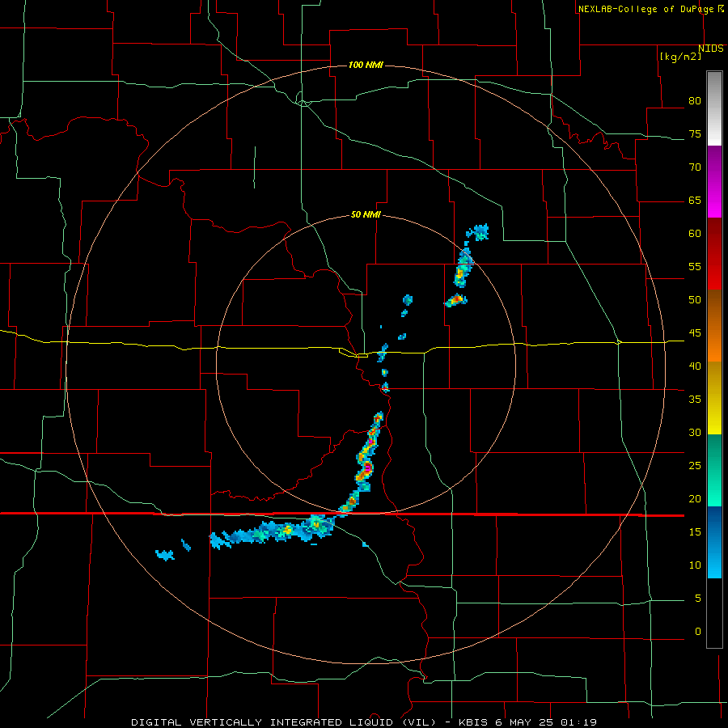Click the 20 value on the color scale
728x728 pixels.
click(x=695, y=498)
